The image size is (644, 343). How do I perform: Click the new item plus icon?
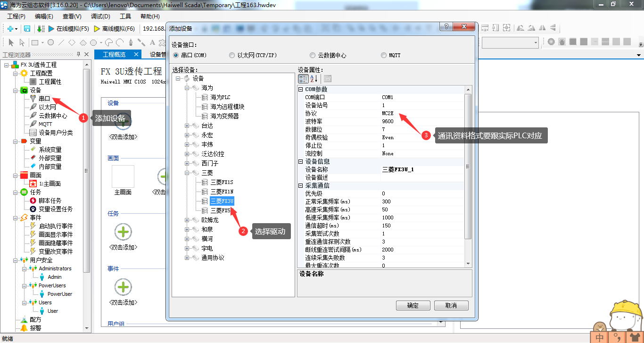click(x=10, y=28)
